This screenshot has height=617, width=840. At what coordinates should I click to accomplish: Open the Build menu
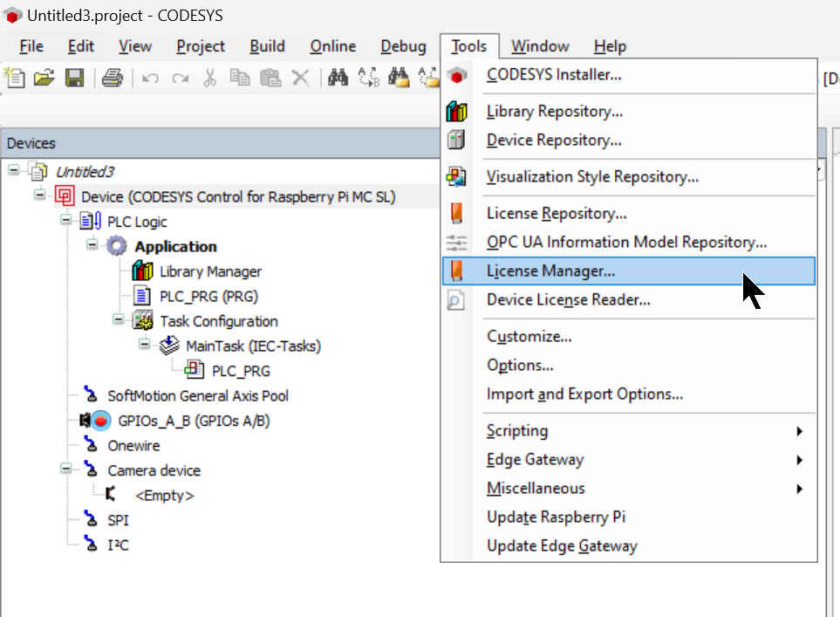(x=267, y=46)
